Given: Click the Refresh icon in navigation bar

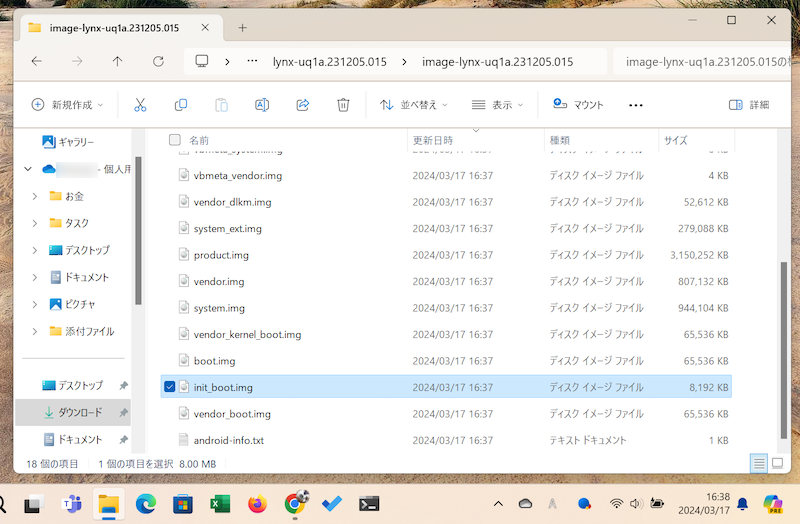Looking at the screenshot, I should coord(157,61).
